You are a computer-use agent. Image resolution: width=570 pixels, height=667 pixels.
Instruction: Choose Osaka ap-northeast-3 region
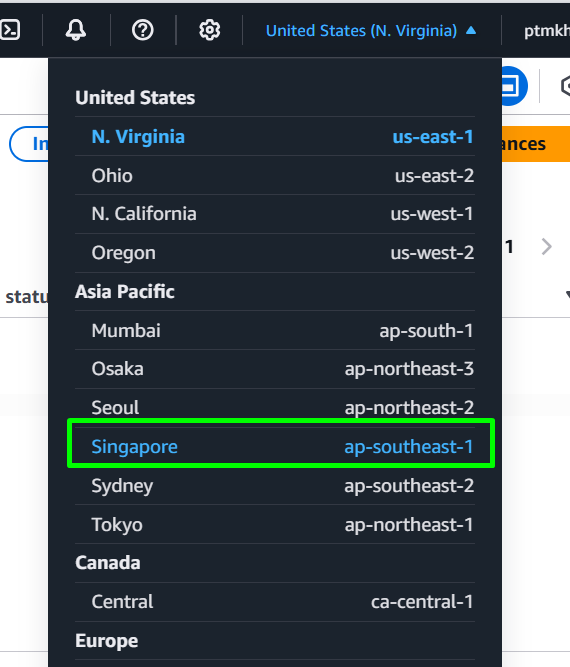click(x=275, y=369)
